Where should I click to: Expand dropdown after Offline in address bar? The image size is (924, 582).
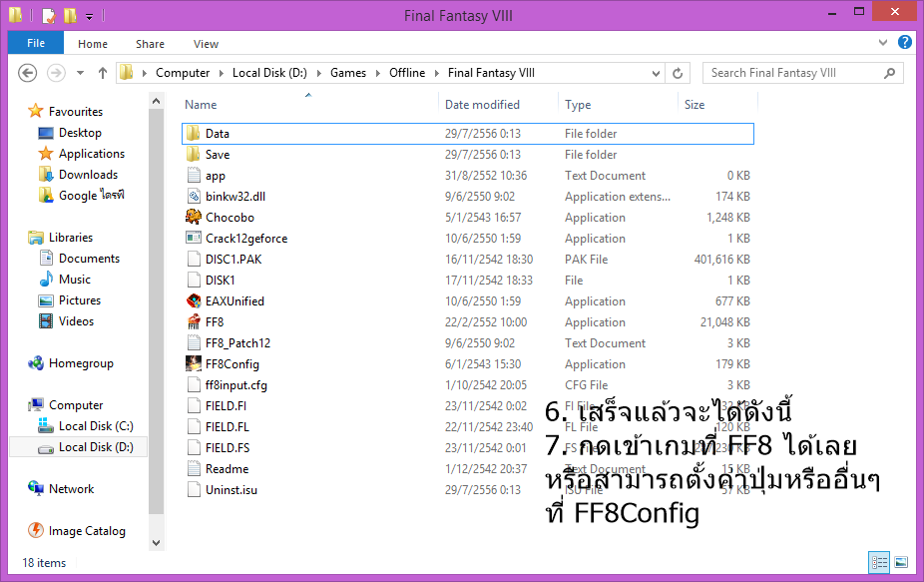point(437,73)
